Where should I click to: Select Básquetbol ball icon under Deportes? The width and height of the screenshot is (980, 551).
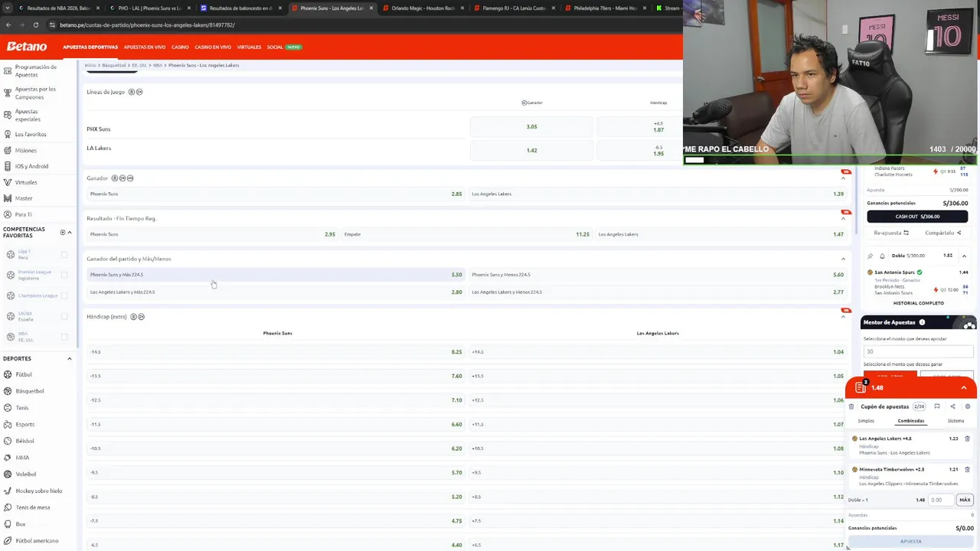click(x=8, y=391)
